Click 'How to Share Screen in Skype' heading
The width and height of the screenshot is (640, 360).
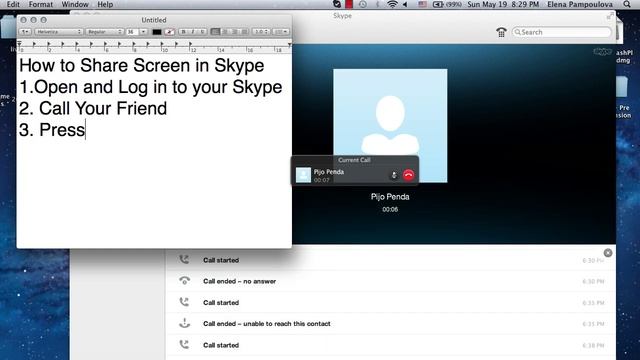tap(142, 66)
